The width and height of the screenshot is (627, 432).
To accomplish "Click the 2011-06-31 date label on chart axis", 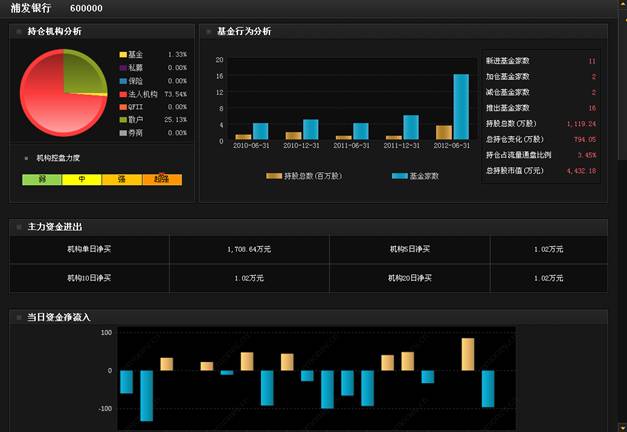I will coord(352,146).
